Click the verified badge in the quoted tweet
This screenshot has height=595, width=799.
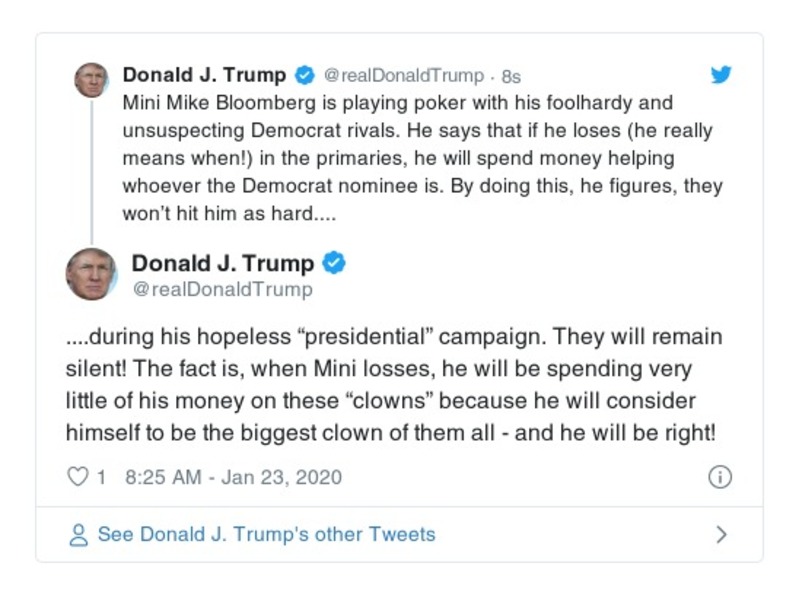(x=305, y=75)
